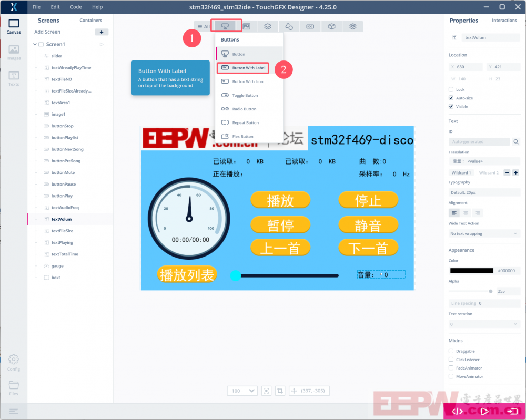Open the Wide Text Action dropdown
The image size is (526, 420).
tap(484, 233)
